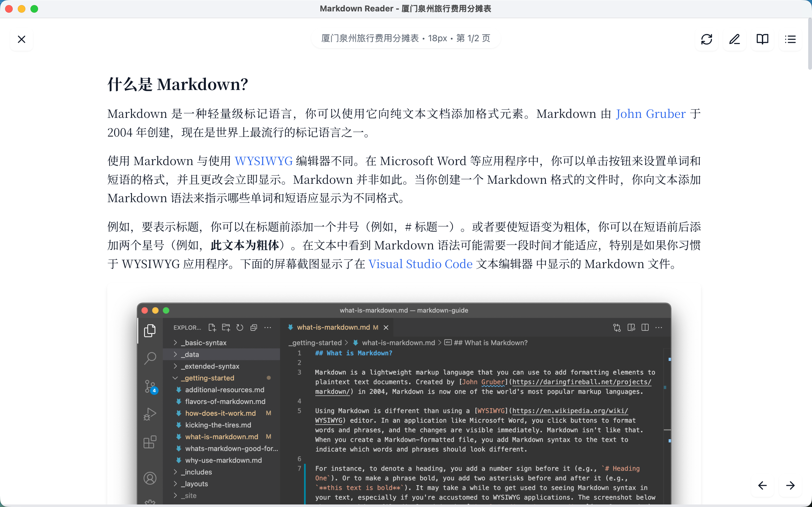Image resolution: width=812 pixels, height=507 pixels.
Task: Click the Search icon in the activity bar
Action: [x=150, y=358]
